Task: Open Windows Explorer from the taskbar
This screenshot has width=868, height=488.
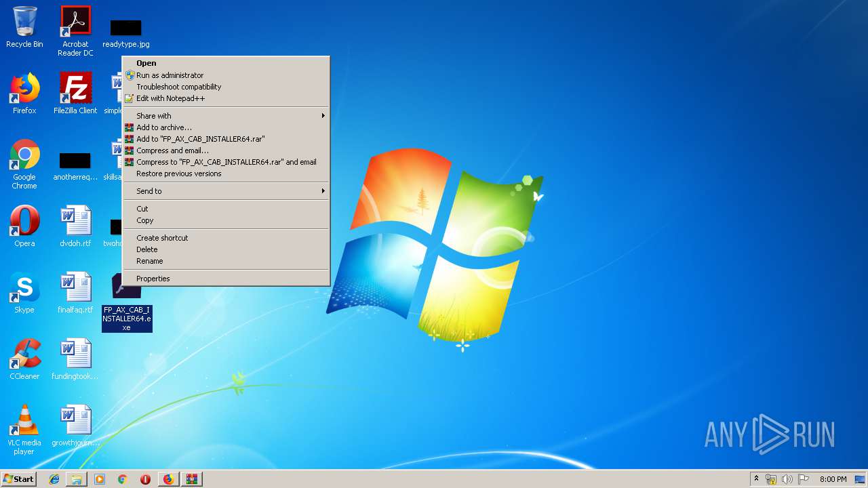Action: click(x=77, y=479)
